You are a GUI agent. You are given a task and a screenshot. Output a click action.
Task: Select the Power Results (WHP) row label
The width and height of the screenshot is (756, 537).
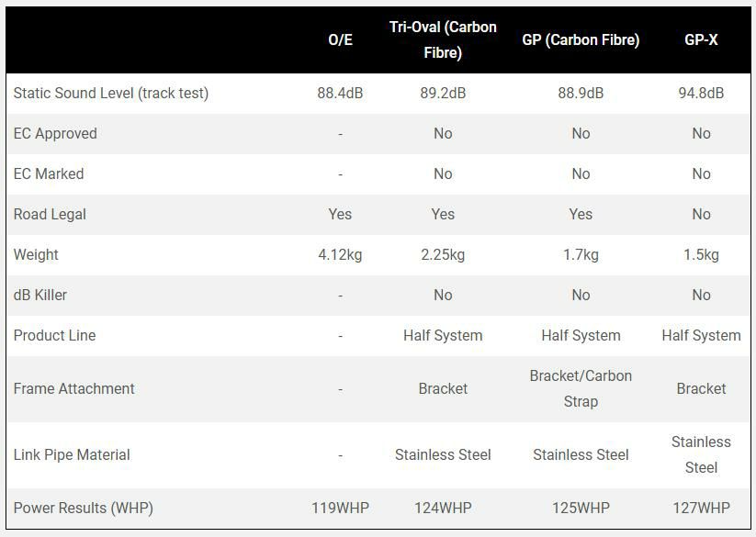coord(84,508)
